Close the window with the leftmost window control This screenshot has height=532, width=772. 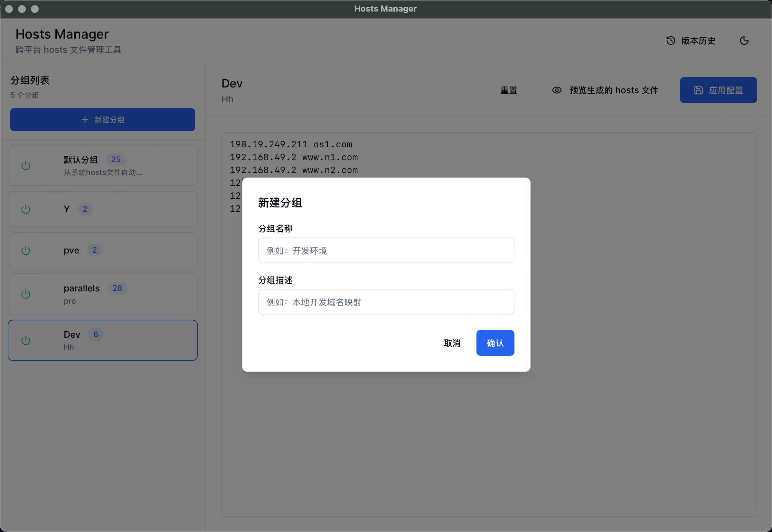9,9
